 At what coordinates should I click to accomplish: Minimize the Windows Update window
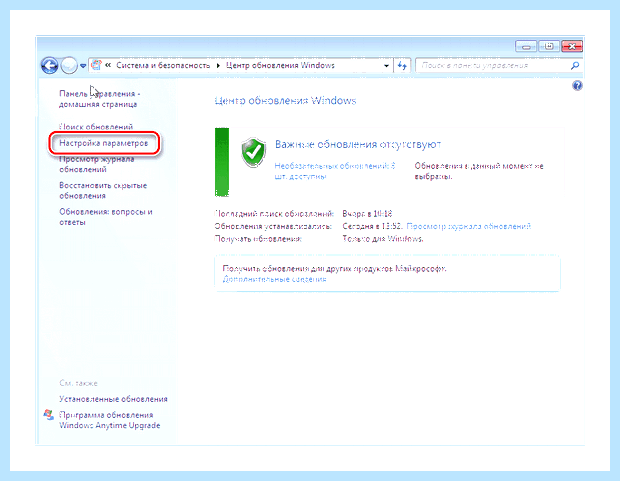pos(526,46)
